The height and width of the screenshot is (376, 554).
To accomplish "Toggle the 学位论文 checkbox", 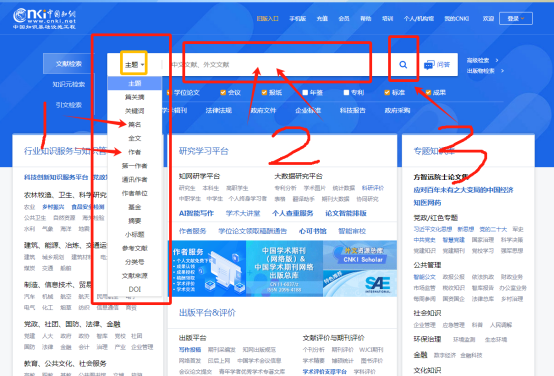I will coord(169,93).
